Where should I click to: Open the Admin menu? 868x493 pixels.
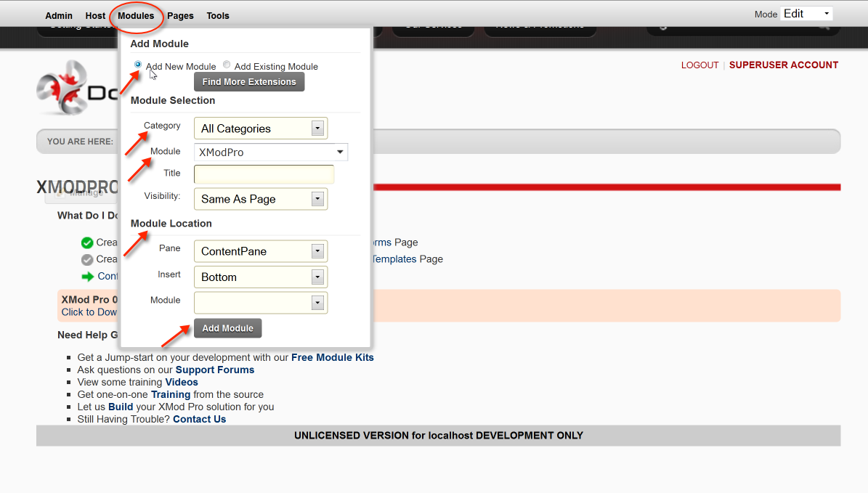59,15
